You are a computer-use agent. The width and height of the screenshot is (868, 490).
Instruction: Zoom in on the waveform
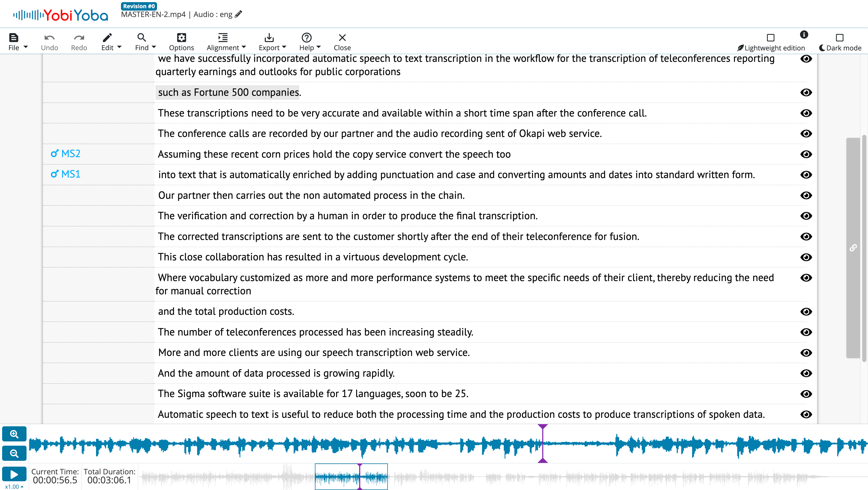tap(14, 434)
